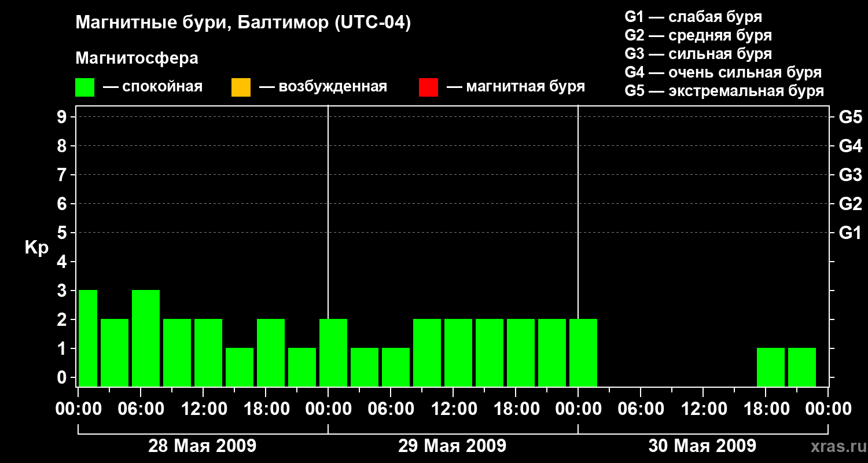Click the '— возбужденная' legend label
This screenshot has width=868, height=463.
[x=323, y=87]
